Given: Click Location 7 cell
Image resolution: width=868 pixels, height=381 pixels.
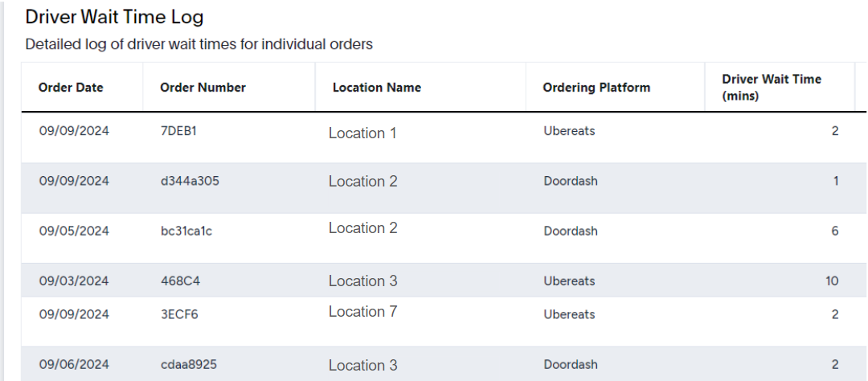Looking at the screenshot, I should pyautogui.click(x=363, y=312).
